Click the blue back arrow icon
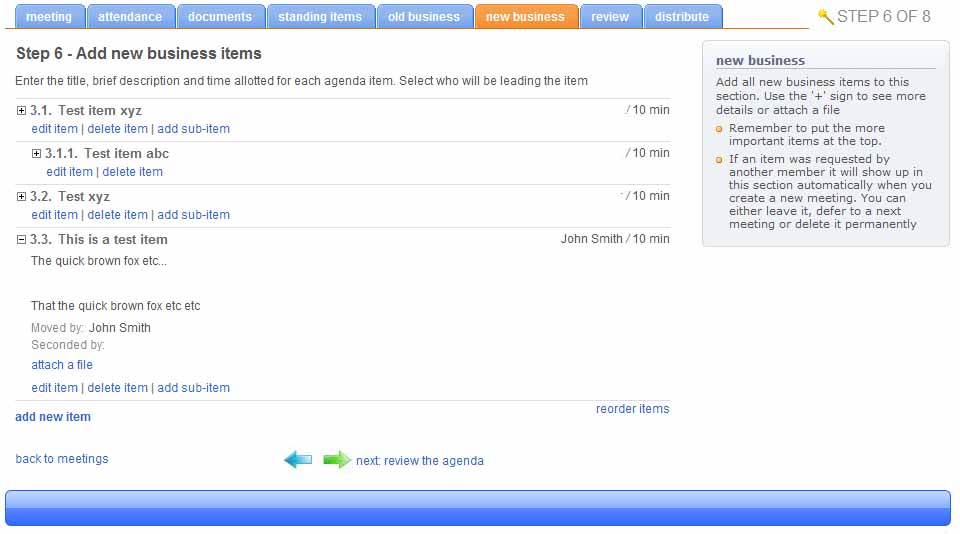The height and width of the screenshot is (534, 960). pyautogui.click(x=298, y=460)
